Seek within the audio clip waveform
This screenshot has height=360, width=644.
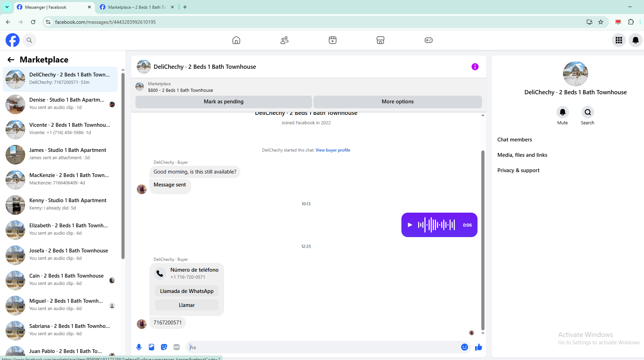point(436,225)
